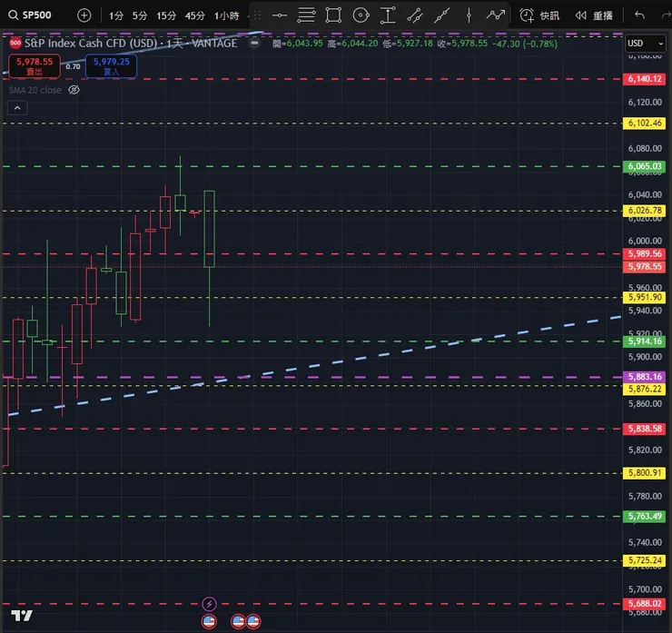Viewport: 672px width, 633px height.
Task: Select the 5,951.90 yellow price label
Action: (644, 297)
